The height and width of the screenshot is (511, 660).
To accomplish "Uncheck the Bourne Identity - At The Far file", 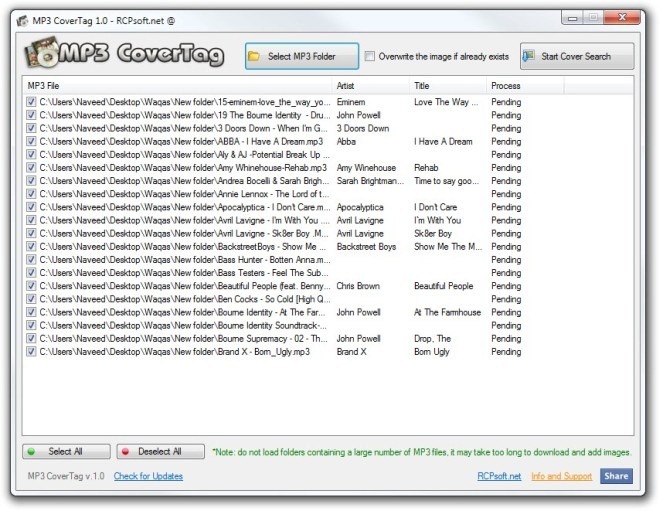I will (x=31, y=312).
